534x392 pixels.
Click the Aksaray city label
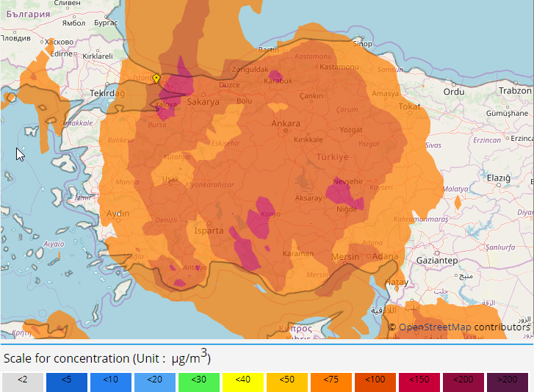309,198
